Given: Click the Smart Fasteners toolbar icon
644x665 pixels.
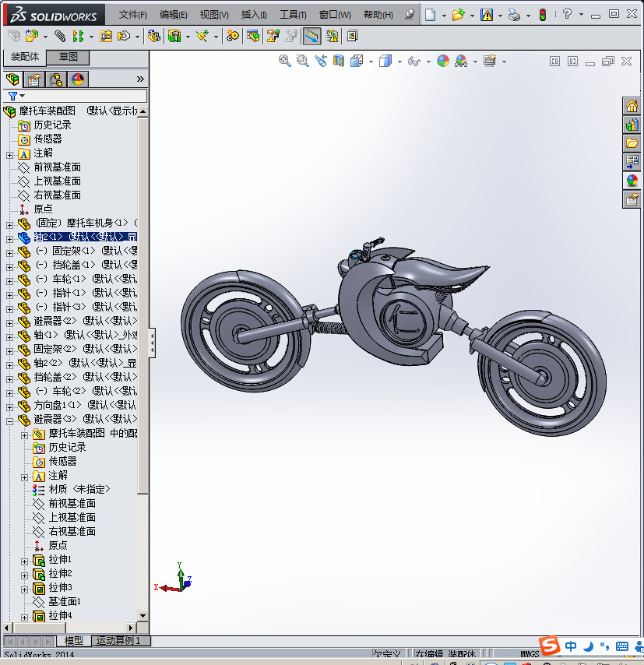Looking at the screenshot, I should (106, 36).
